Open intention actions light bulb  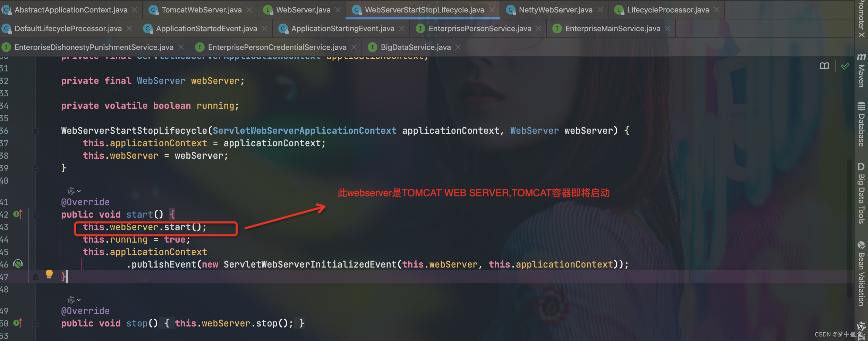coord(49,275)
